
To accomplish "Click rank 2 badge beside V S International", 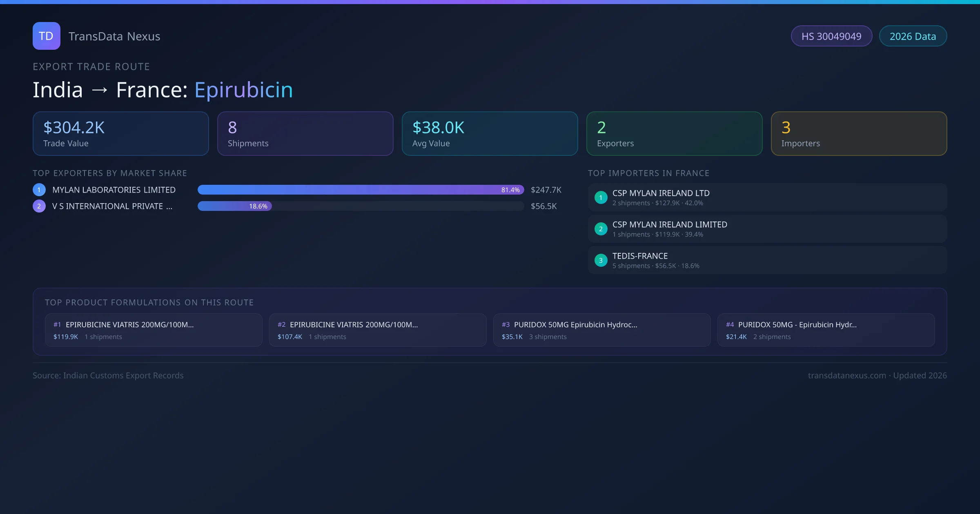I will pos(39,206).
